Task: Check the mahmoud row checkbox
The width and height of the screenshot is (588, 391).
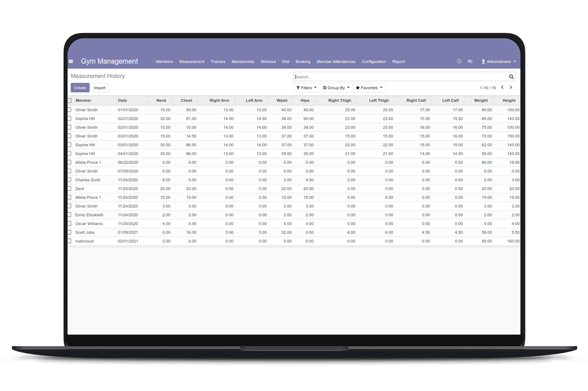Action: coord(69,241)
